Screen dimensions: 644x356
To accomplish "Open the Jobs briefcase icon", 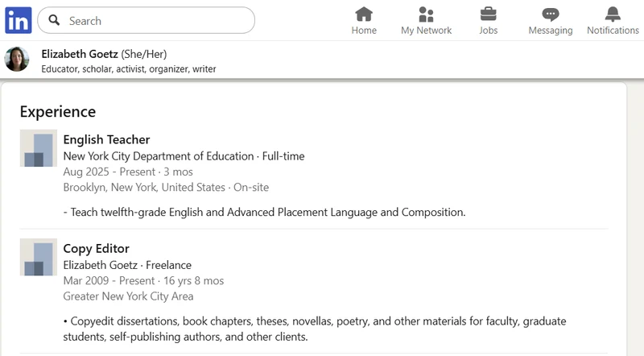I will click(x=488, y=14).
